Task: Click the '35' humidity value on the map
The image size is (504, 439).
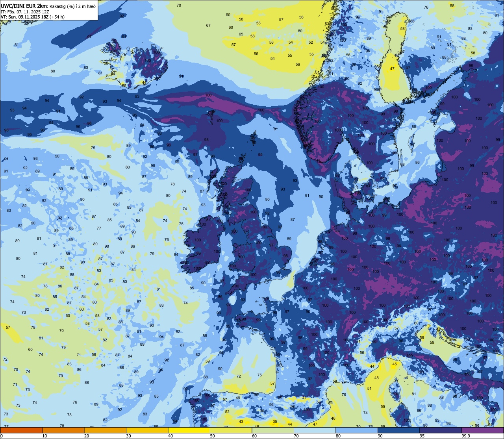Action: [275, 422]
